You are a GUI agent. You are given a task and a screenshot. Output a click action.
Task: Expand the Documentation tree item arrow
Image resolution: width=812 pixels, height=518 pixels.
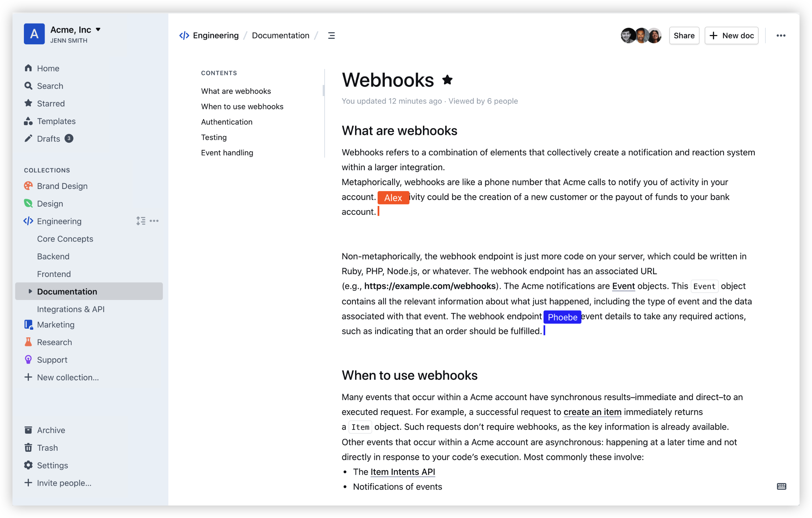tap(30, 291)
